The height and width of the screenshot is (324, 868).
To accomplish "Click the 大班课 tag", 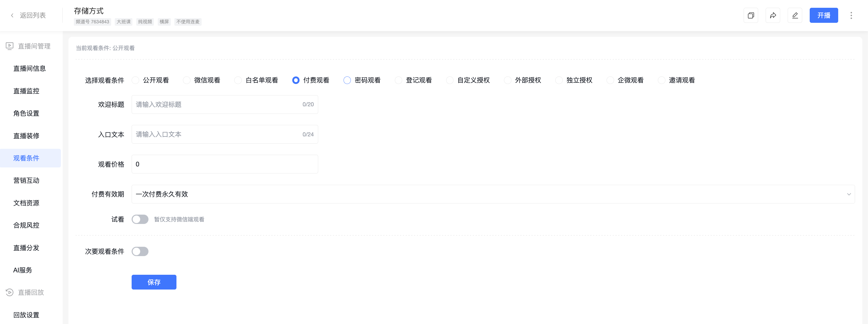I will [124, 22].
